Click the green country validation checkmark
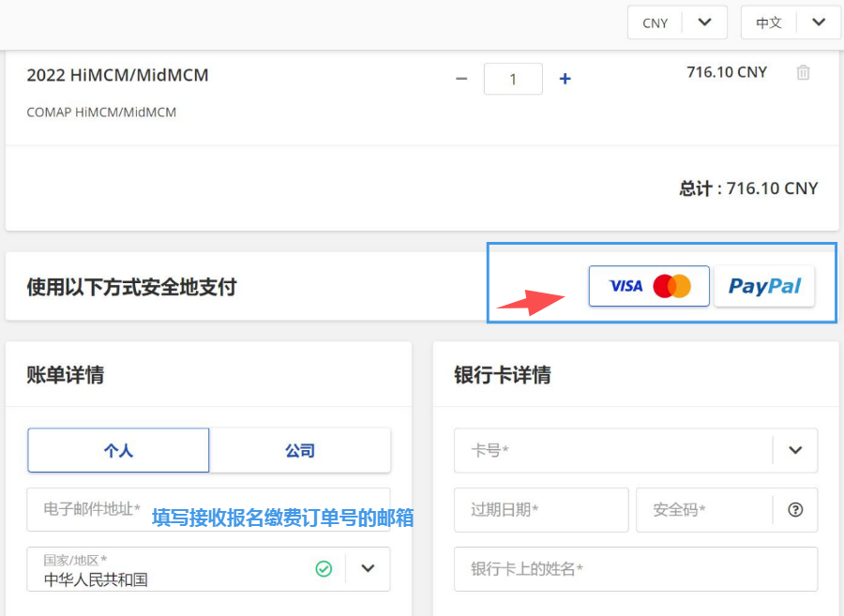Viewport: 844px width, 616px height. 324,569
